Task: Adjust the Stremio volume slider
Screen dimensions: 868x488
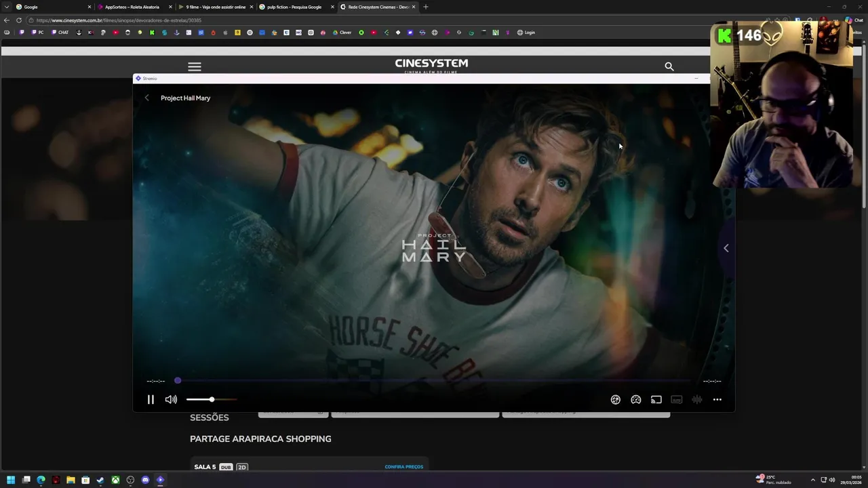Action: pos(212,400)
